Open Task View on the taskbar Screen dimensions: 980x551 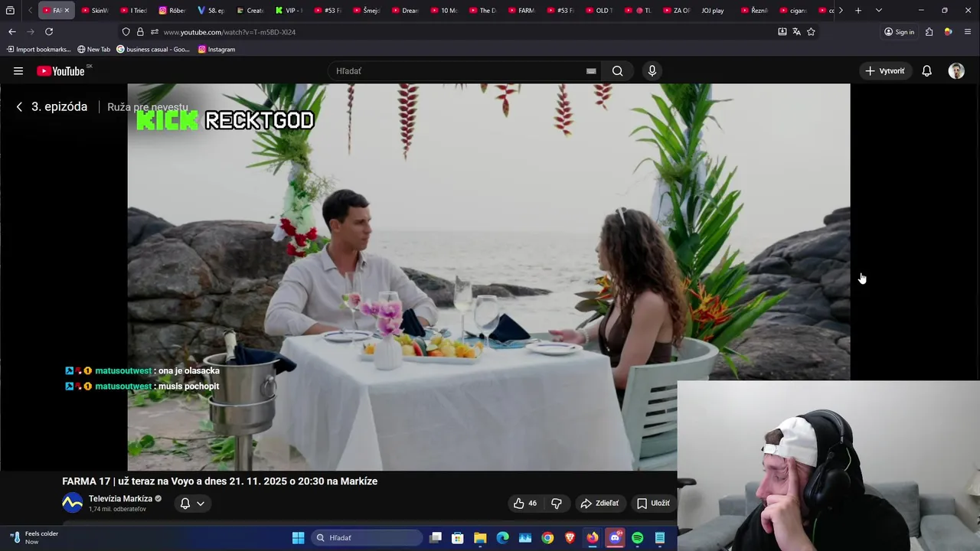point(436,538)
